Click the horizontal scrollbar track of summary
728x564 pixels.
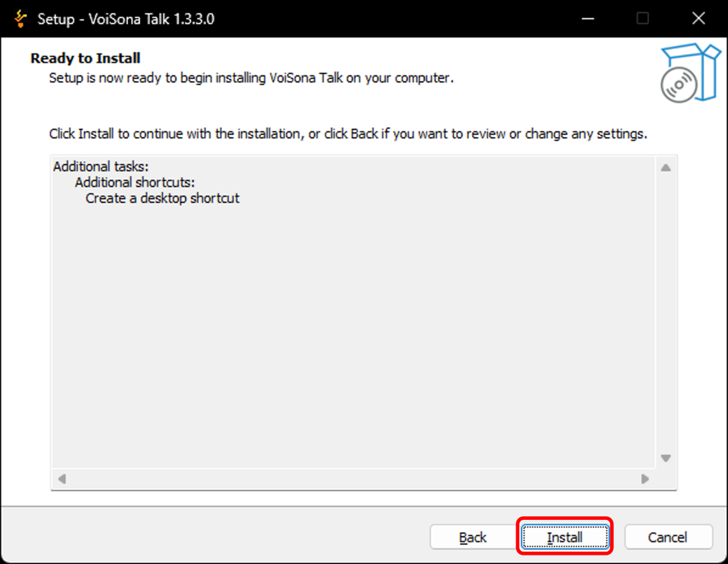[353, 479]
